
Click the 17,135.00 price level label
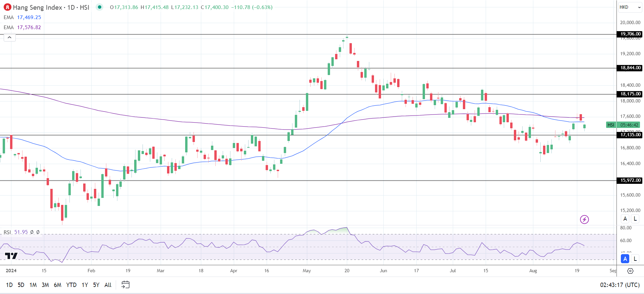click(x=630, y=135)
